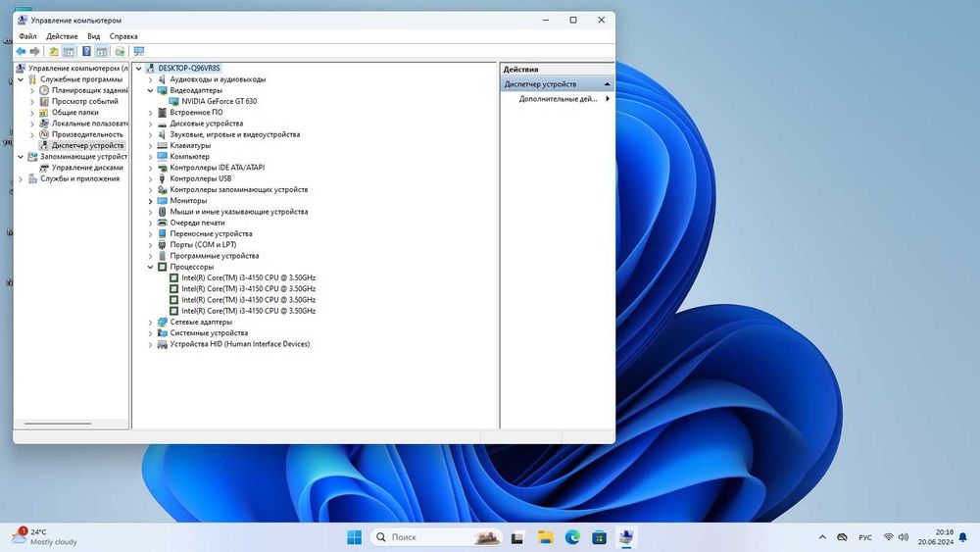Select the NVIDIA GeForce GT 630 device
The image size is (980, 552).
point(219,101)
